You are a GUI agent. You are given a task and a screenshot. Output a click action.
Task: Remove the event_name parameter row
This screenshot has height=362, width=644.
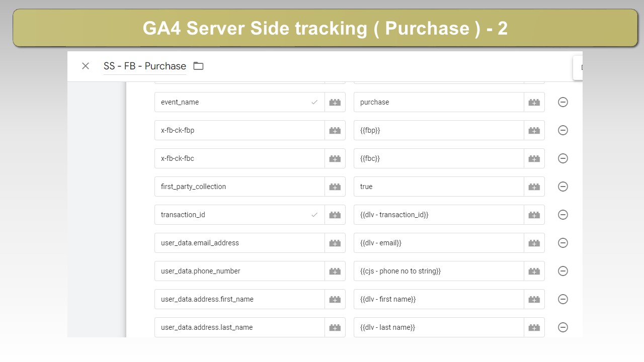pos(563,102)
